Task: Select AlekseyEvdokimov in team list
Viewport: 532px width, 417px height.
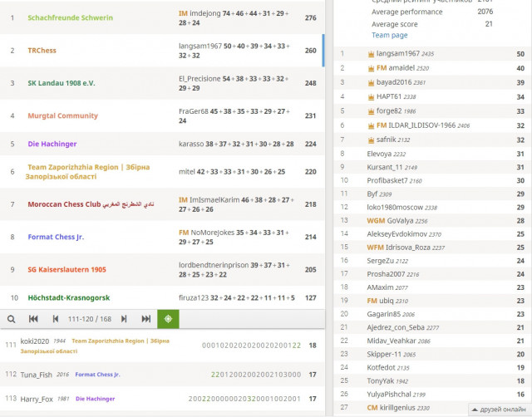Action: [x=432, y=234]
